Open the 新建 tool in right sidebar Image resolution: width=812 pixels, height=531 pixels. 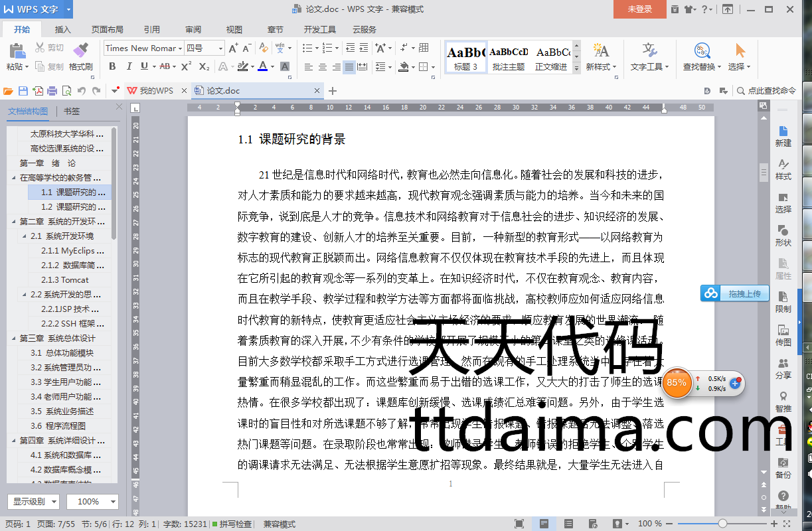coord(783,136)
